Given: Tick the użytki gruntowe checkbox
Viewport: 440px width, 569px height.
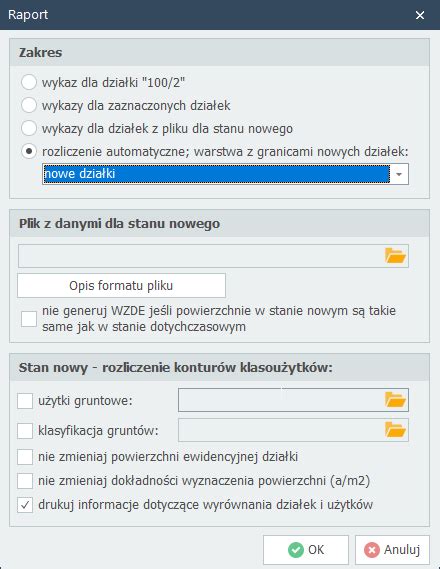Looking at the screenshot, I should pos(25,401).
